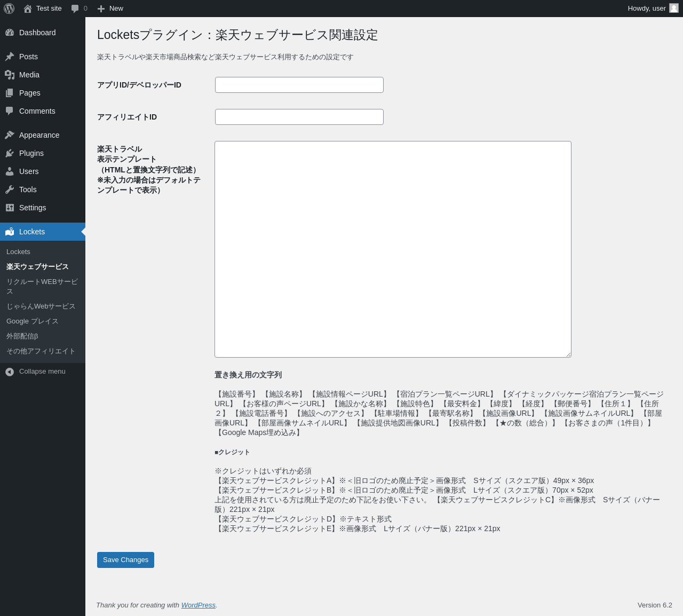Open the Howdy, user account menu
Screen dimensions: 683x616
(x=652, y=9)
